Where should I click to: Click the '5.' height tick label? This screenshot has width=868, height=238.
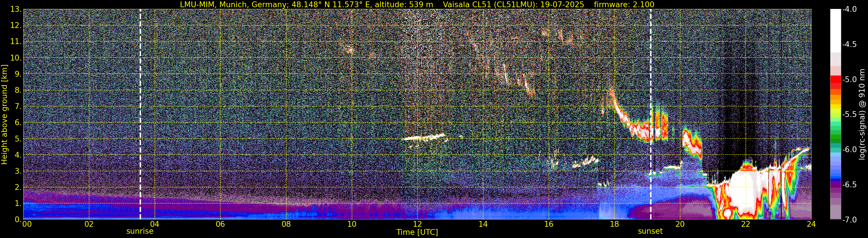pos(18,139)
